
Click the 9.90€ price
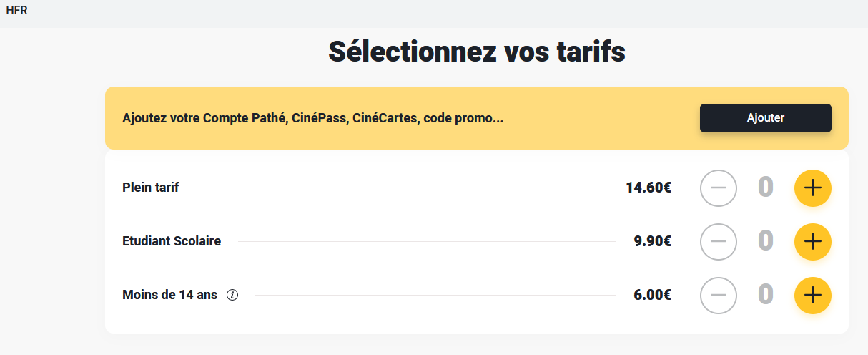(x=652, y=241)
